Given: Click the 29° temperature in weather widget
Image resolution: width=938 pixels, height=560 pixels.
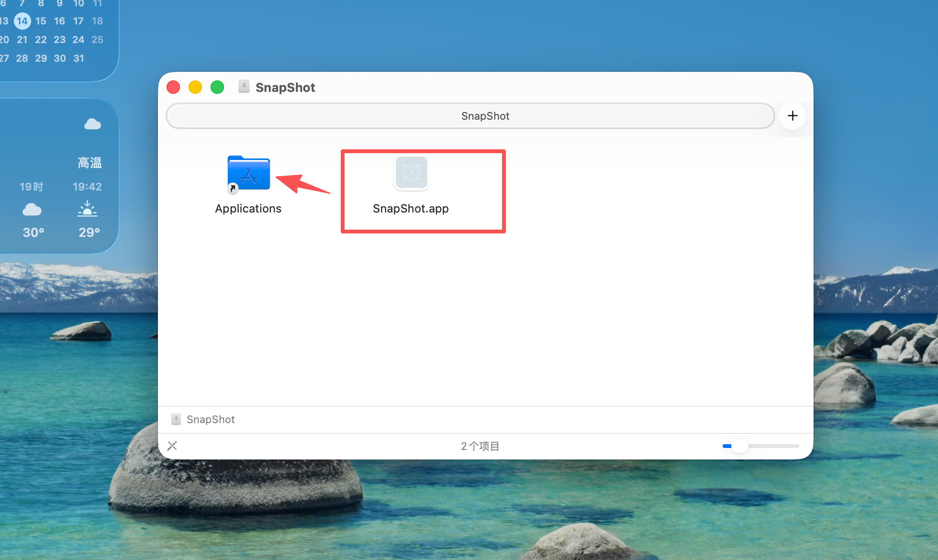Looking at the screenshot, I should [x=89, y=233].
